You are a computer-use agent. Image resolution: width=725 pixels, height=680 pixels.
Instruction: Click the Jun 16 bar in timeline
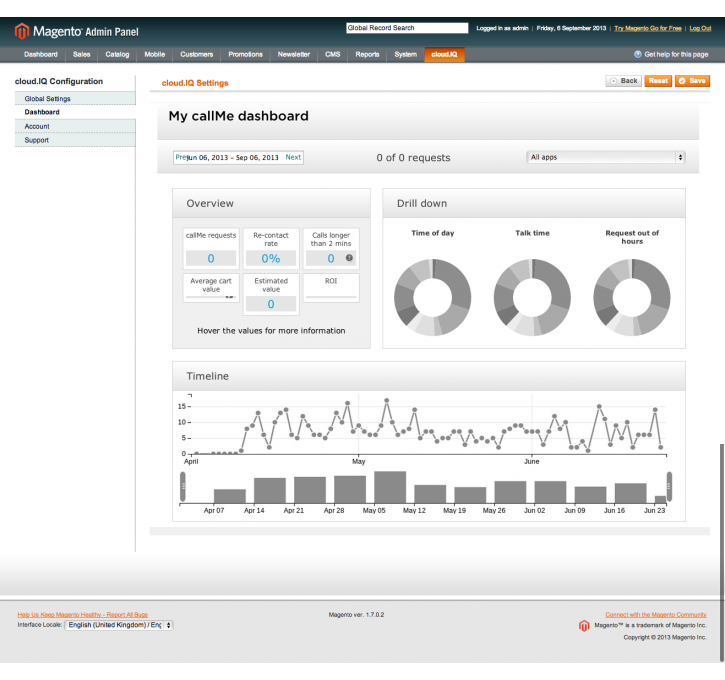click(630, 493)
